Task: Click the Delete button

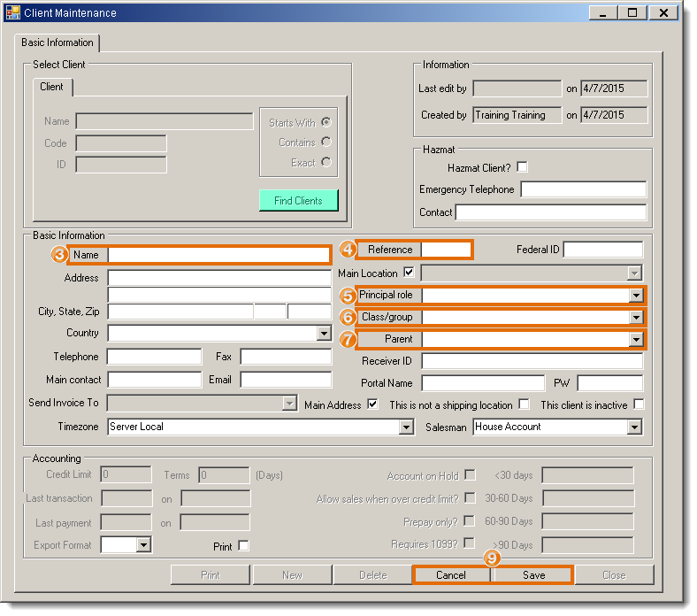Action: (373, 575)
